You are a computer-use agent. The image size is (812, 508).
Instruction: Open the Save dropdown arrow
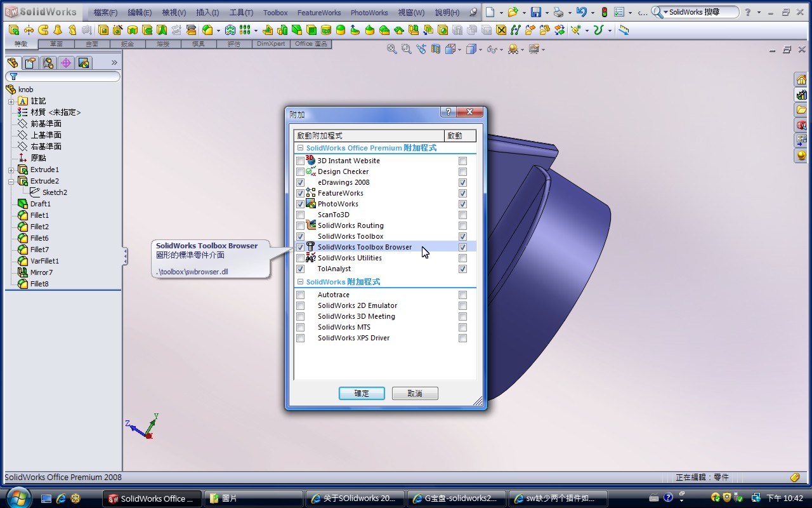pyautogui.click(x=546, y=13)
